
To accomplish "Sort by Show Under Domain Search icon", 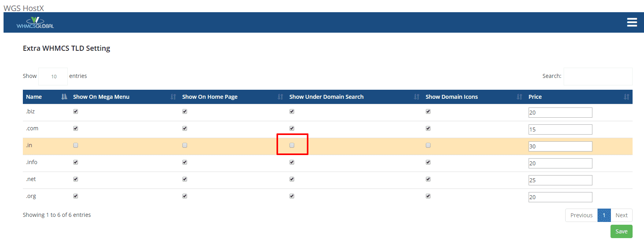I will (416, 97).
